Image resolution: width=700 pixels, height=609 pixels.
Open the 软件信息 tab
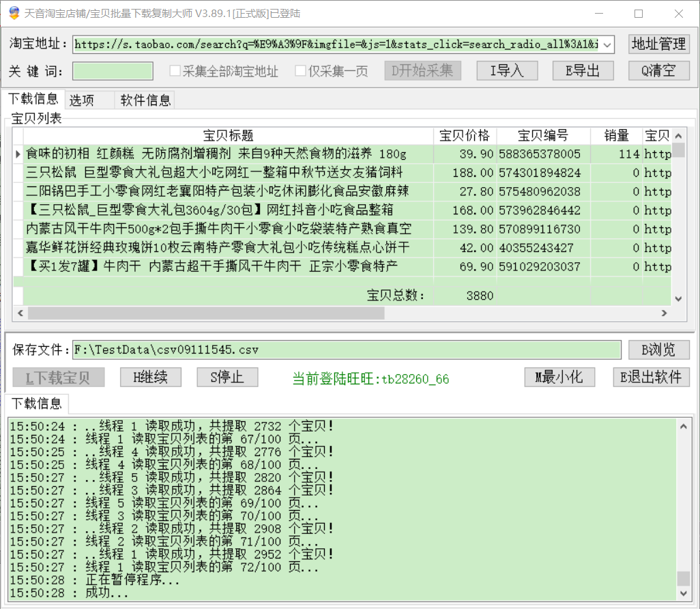pos(145,100)
